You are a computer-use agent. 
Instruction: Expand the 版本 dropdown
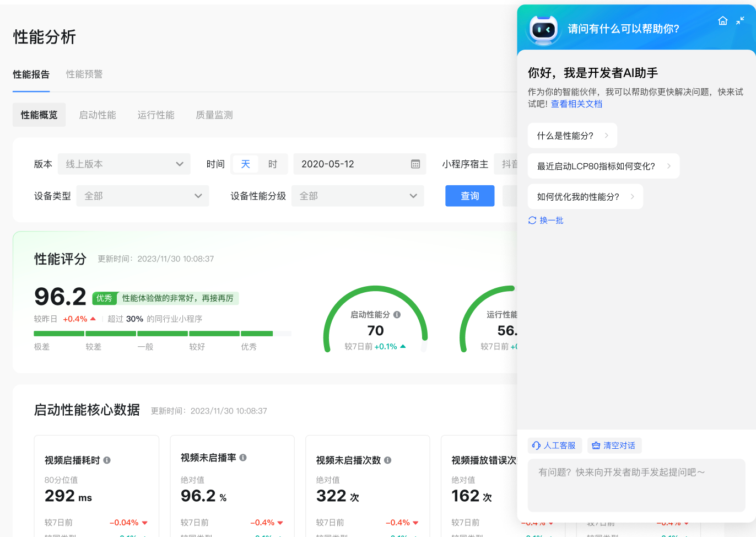pos(124,164)
